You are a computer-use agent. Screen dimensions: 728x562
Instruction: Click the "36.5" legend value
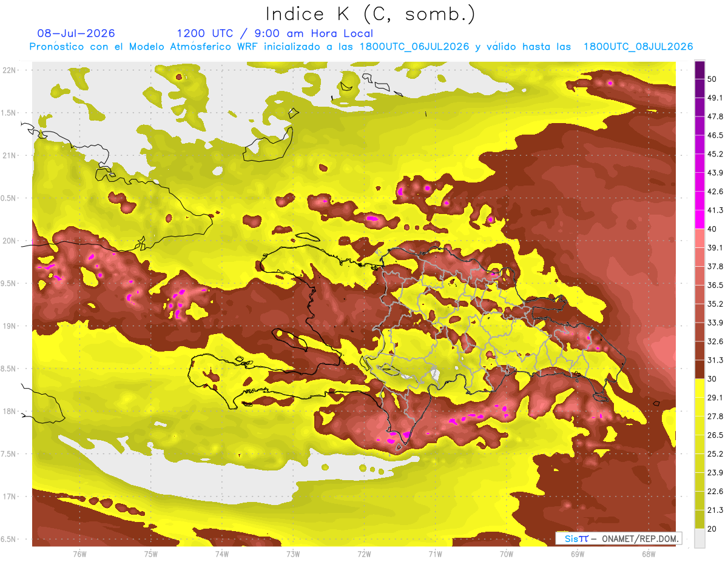[715, 285]
